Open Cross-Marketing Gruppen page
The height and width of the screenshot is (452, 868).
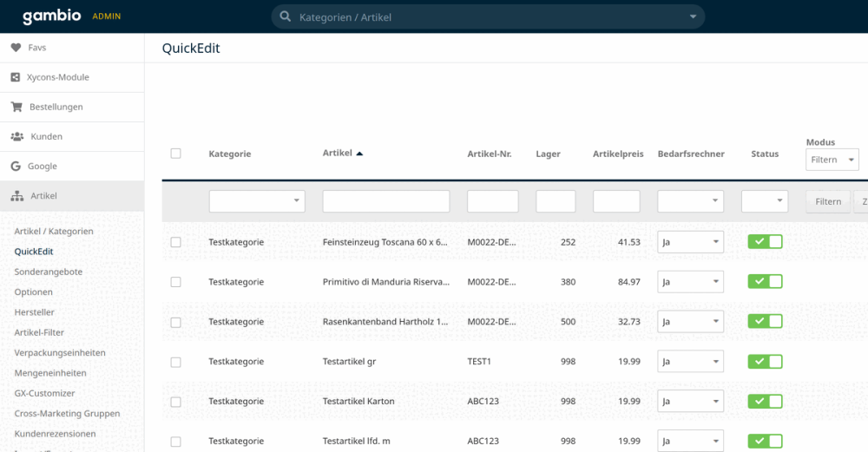tap(67, 413)
